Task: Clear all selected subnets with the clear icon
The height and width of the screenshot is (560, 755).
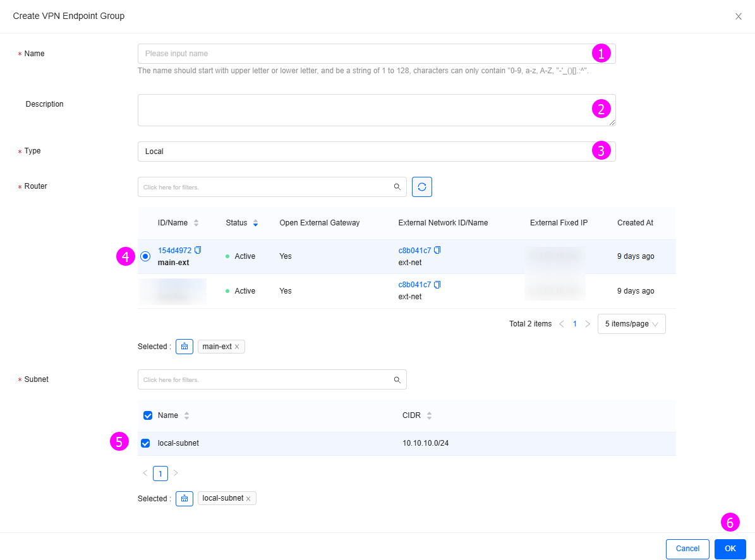Action: (x=184, y=498)
